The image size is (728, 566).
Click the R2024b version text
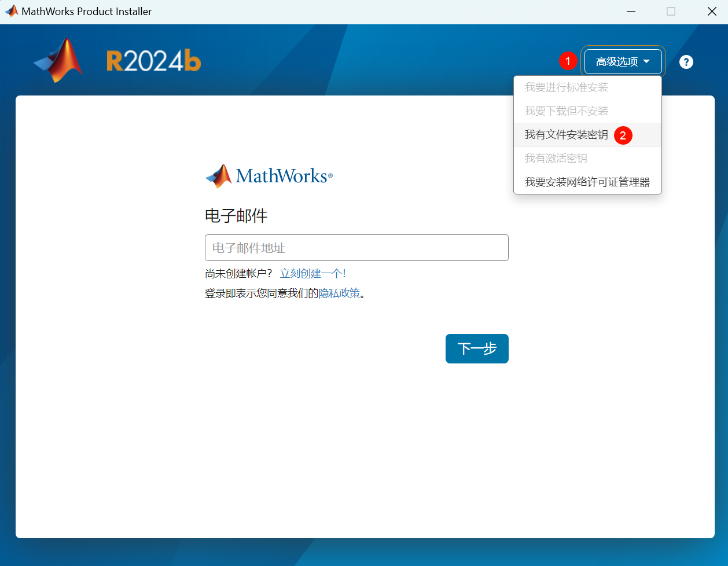tap(154, 61)
